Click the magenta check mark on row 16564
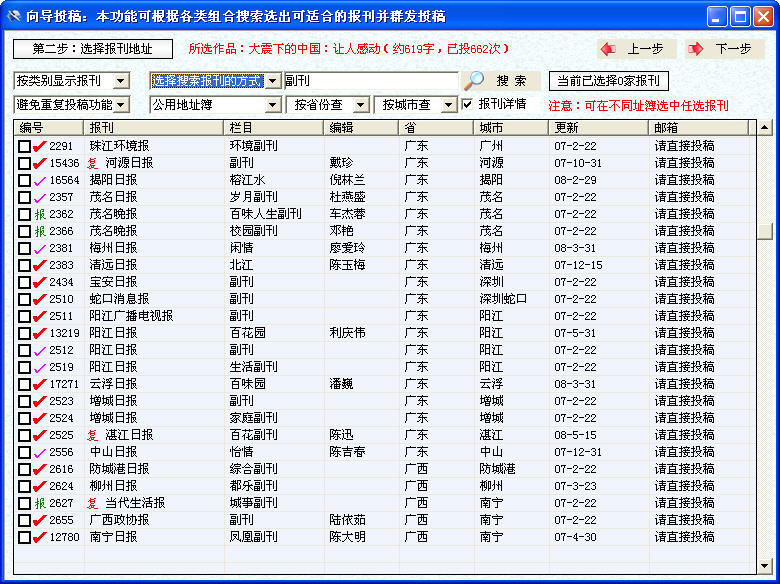 tap(39, 181)
